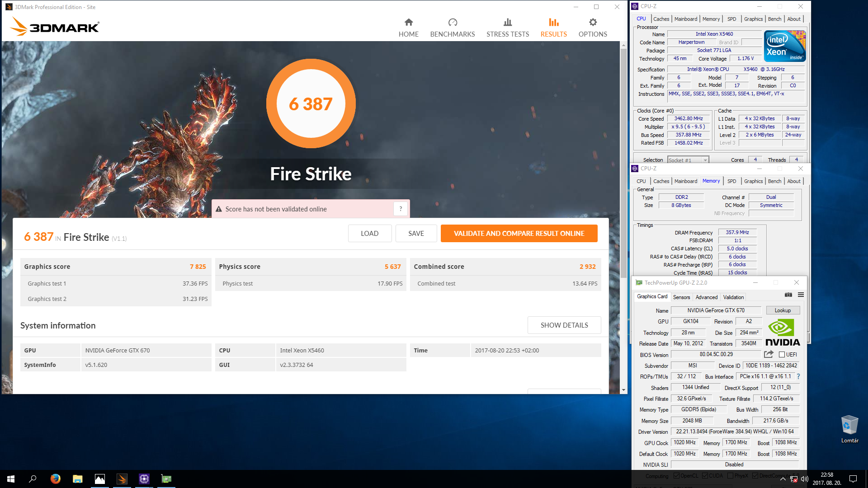The image size is (868, 488).
Task: Click the Combined score value 2 932
Action: pyautogui.click(x=587, y=267)
